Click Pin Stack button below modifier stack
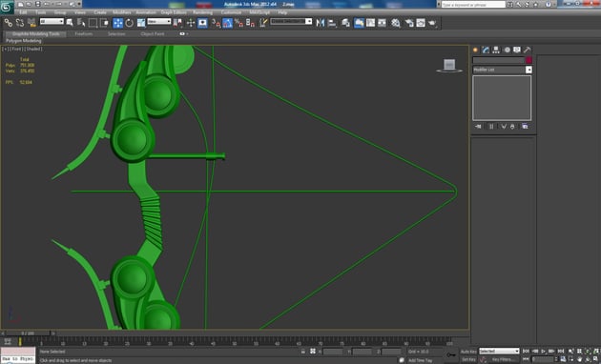 click(x=478, y=127)
